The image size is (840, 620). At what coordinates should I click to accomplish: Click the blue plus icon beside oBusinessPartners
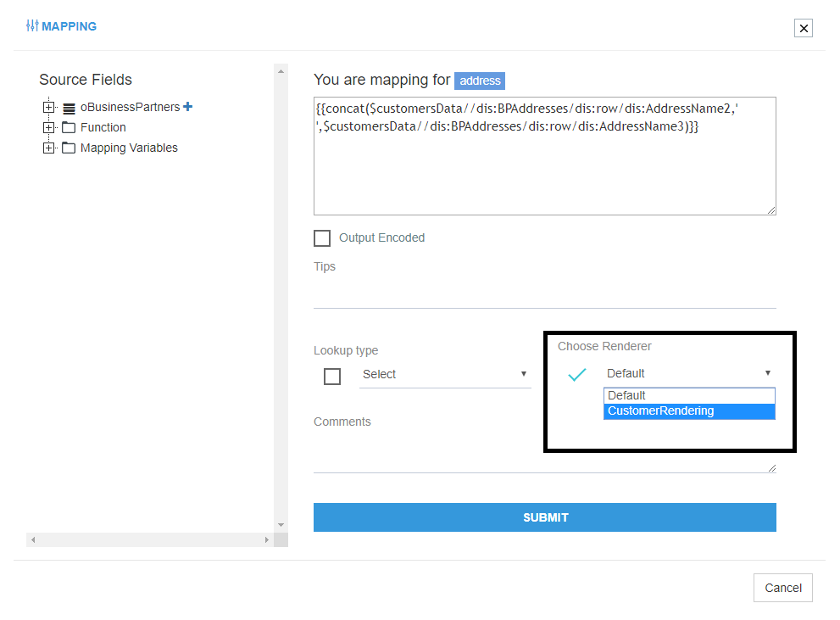click(188, 107)
